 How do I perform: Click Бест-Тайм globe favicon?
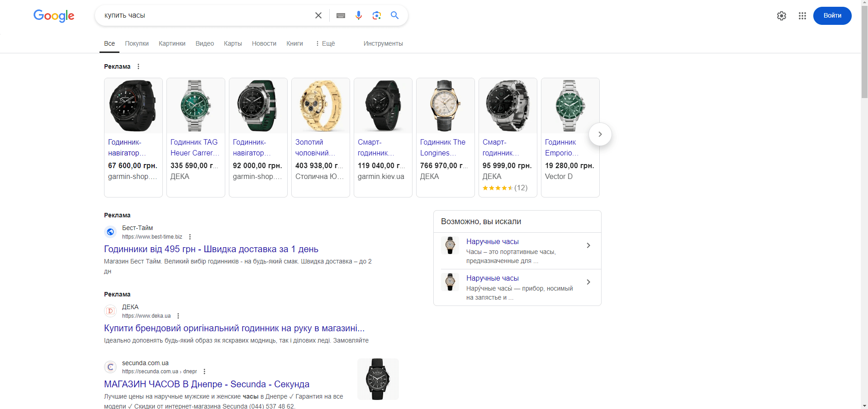pos(110,232)
